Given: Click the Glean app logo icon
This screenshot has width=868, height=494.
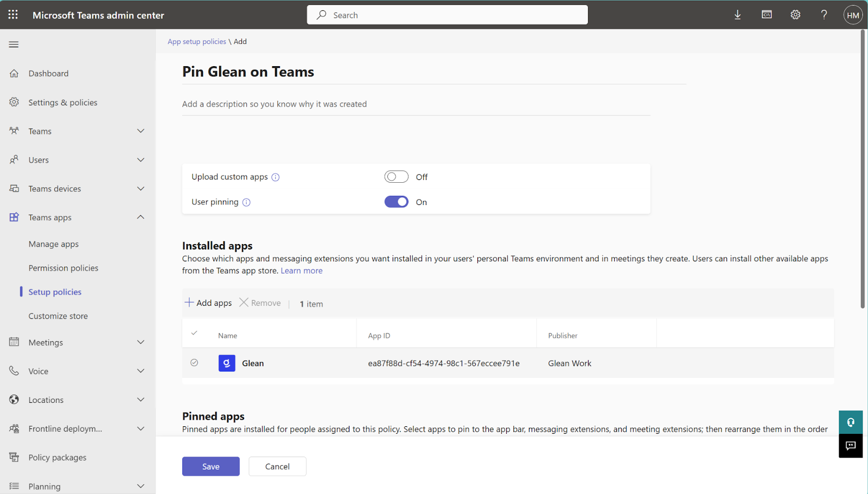Looking at the screenshot, I should 227,363.
